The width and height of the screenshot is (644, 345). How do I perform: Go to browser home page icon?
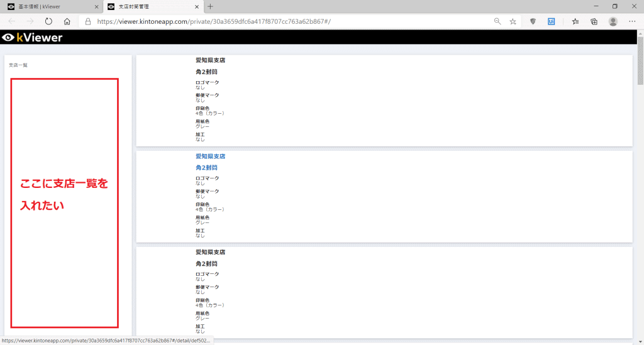coord(67,21)
